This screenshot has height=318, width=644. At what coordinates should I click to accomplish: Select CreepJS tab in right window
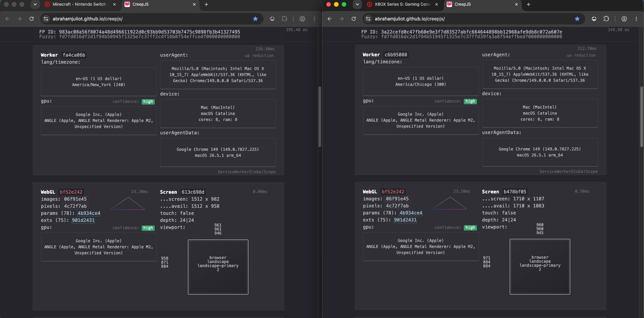(x=483, y=4)
